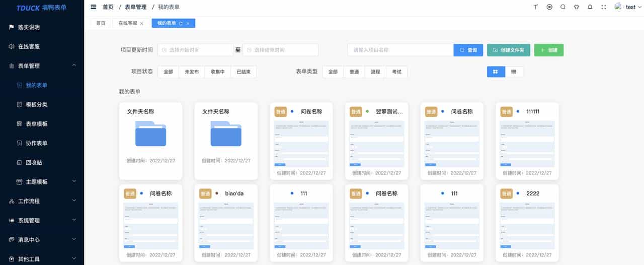
Task: Switch to grid view
Action: (496, 72)
